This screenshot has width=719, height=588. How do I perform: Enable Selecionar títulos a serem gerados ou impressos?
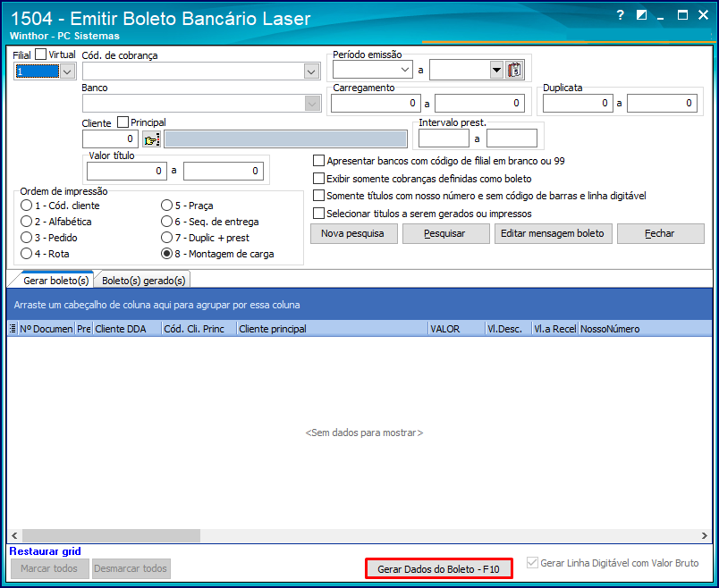(x=318, y=213)
